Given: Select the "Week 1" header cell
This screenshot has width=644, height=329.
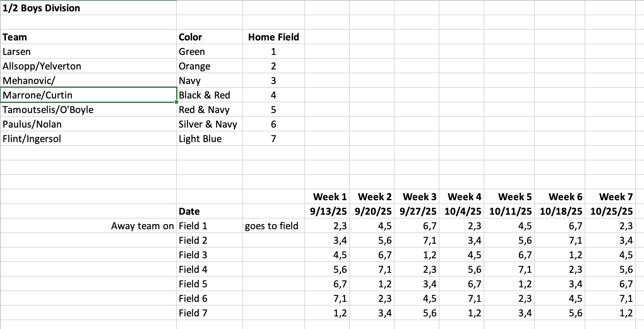Looking at the screenshot, I should (330, 197).
